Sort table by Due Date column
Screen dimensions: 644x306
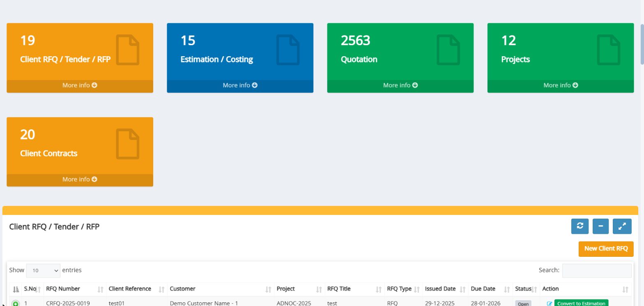(x=490, y=289)
